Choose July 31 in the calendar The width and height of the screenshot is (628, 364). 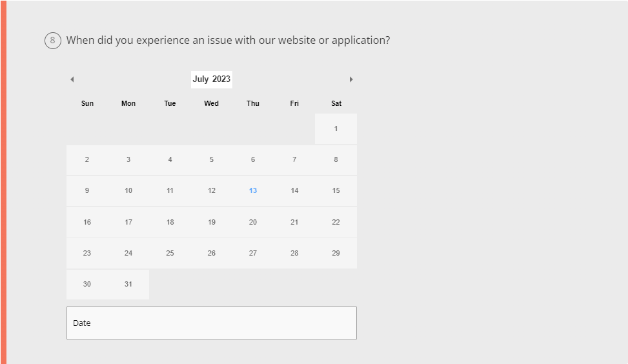tap(128, 285)
